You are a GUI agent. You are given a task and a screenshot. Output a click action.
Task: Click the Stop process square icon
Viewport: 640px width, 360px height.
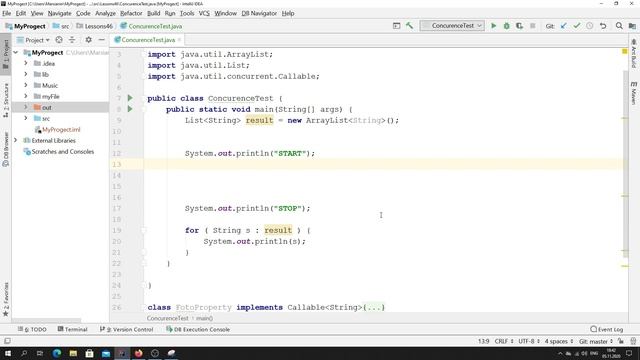click(x=532, y=26)
